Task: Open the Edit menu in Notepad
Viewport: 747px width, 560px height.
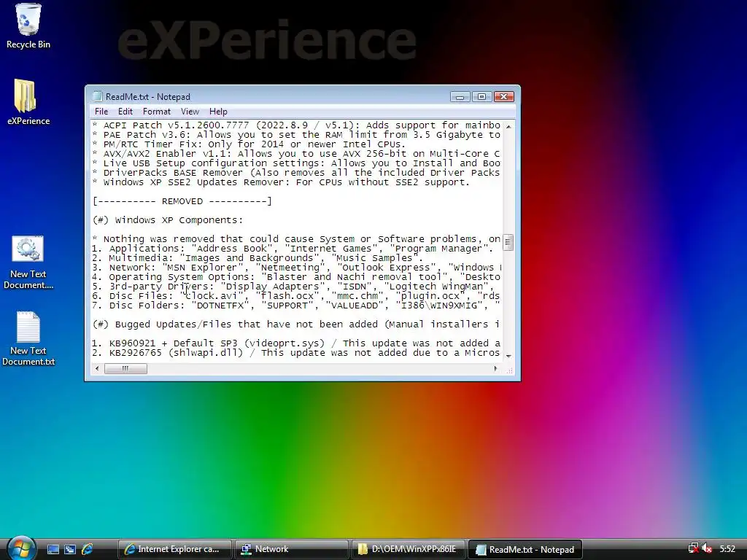Action: point(125,112)
